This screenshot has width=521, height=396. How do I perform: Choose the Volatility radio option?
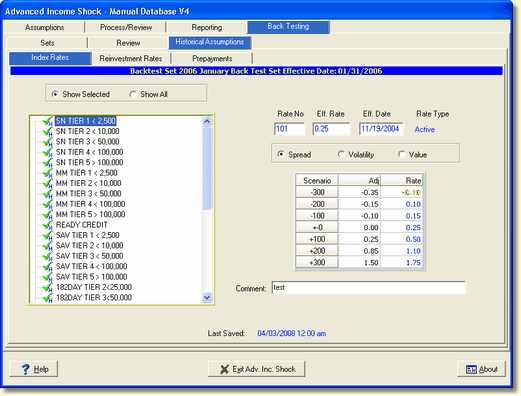(x=341, y=154)
